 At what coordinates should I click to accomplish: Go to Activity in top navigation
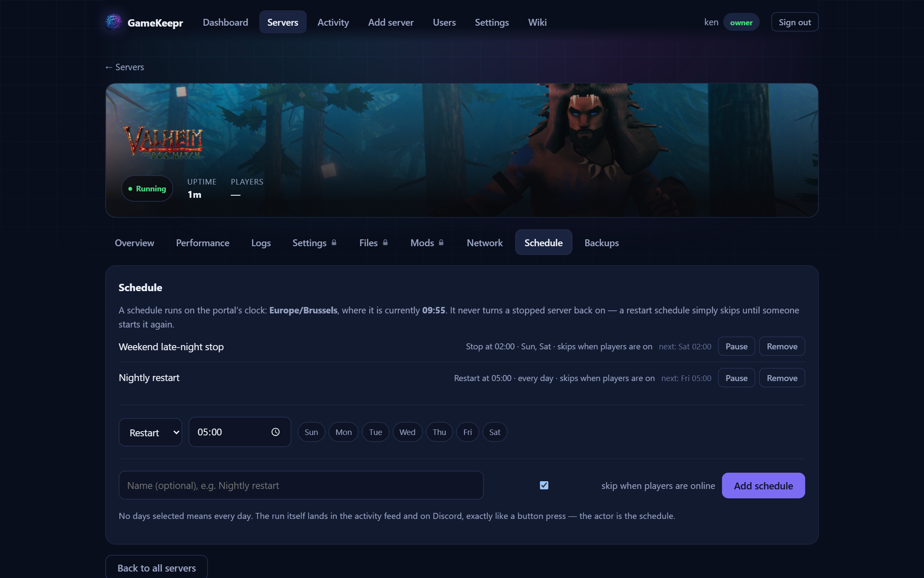click(x=333, y=22)
